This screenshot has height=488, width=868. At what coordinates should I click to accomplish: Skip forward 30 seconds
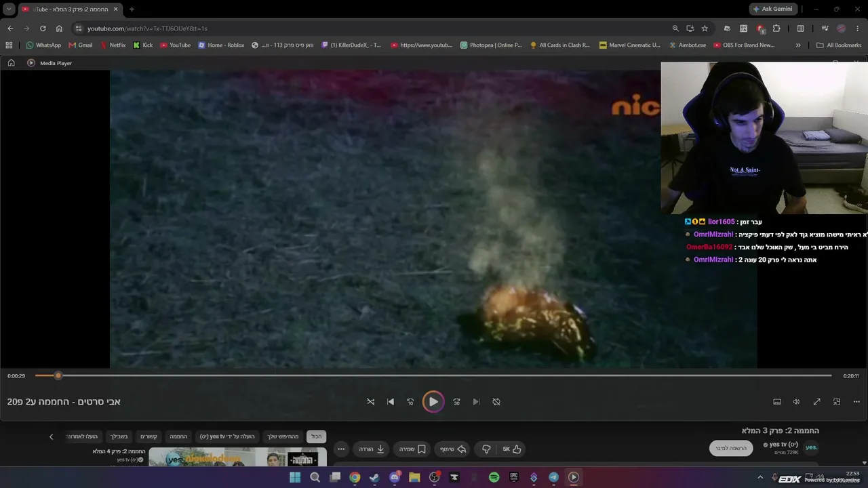(456, 402)
